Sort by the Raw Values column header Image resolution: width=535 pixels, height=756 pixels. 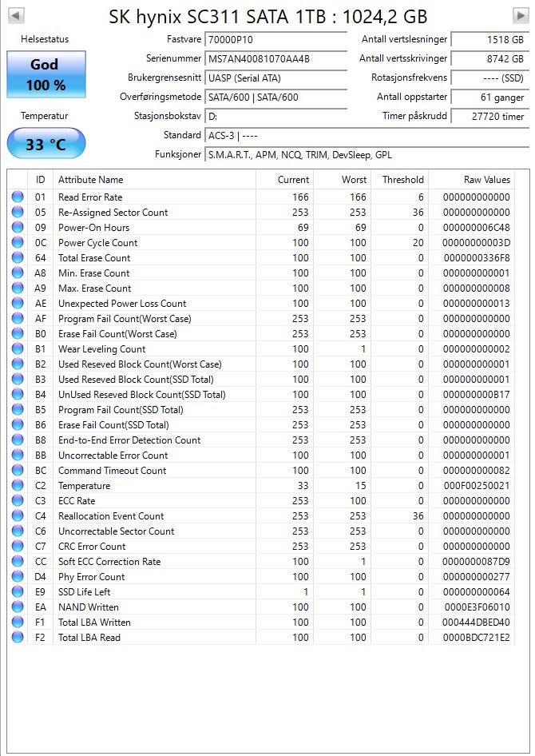point(471,180)
